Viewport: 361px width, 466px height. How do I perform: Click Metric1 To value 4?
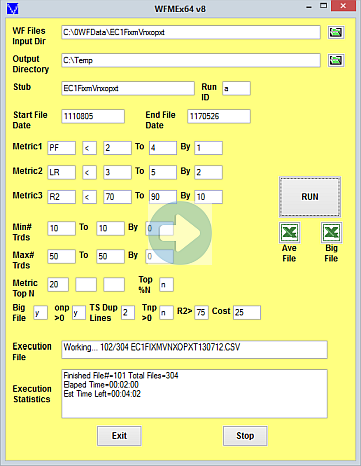(163, 148)
